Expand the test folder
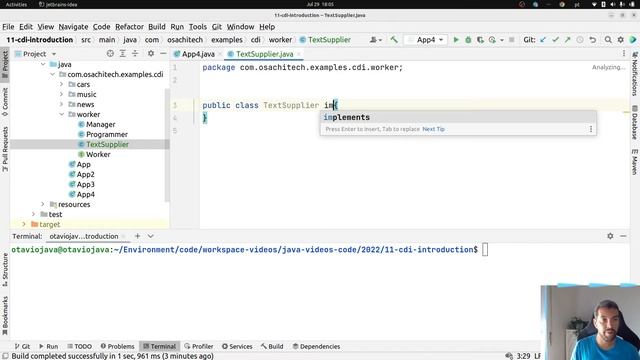The height and width of the screenshot is (360, 640). pyautogui.click(x=33, y=214)
